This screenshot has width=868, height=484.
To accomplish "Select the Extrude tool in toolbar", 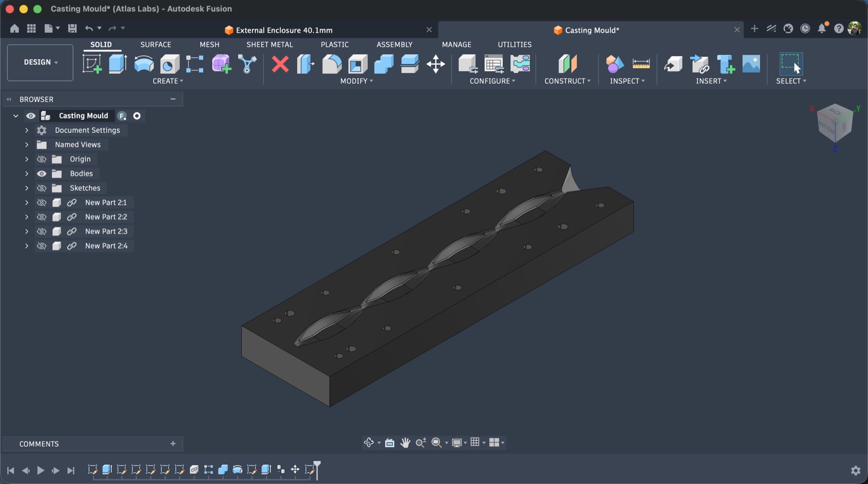I will click(x=118, y=64).
